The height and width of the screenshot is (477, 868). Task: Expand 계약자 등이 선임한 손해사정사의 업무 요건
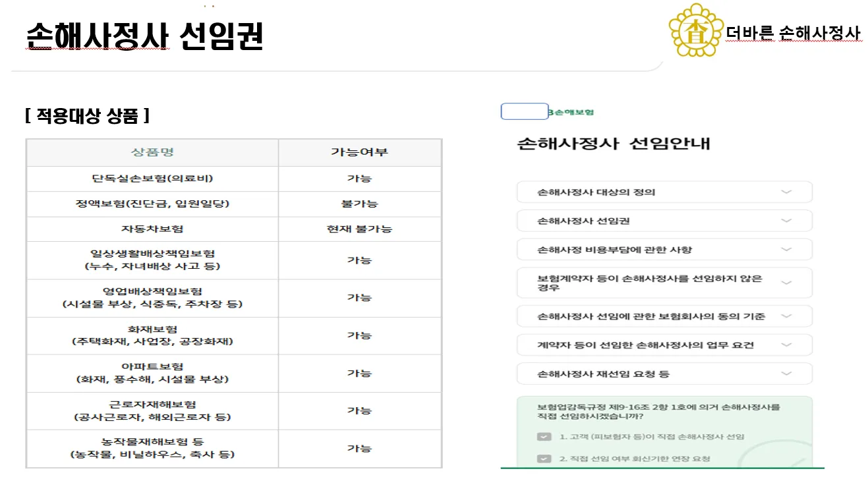tap(664, 345)
